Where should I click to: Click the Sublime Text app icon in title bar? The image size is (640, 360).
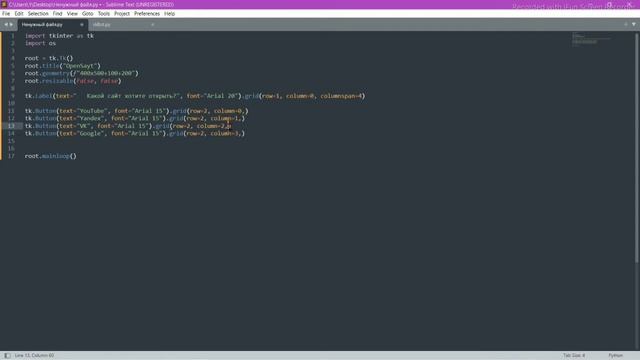pyautogui.click(x=4, y=4)
